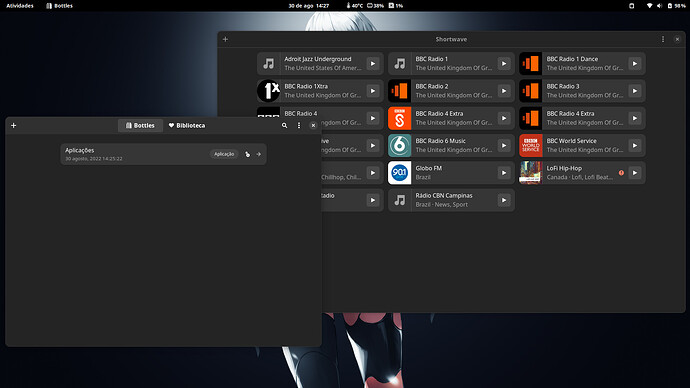Play the BBC Radio 3 station
Image resolution: width=690 pixels, height=388 pixels.
click(635, 91)
